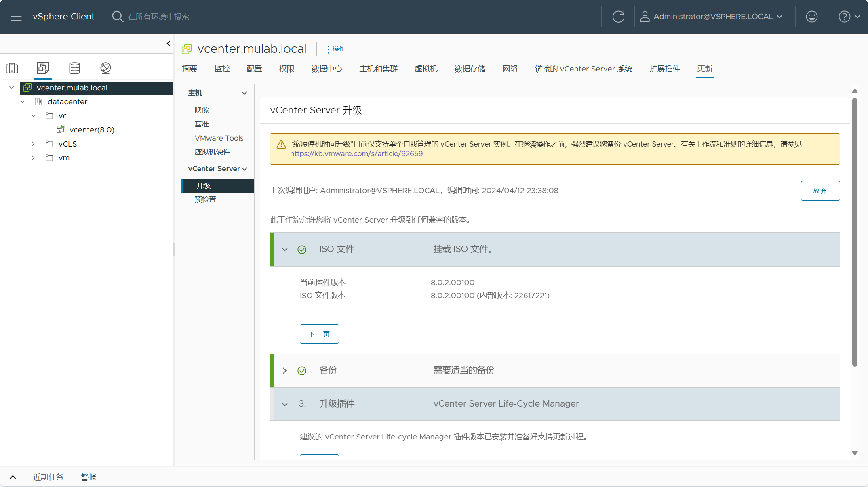Screen dimensions: 868x487
Task: Expand the 备份 step
Action: pos(285,371)
